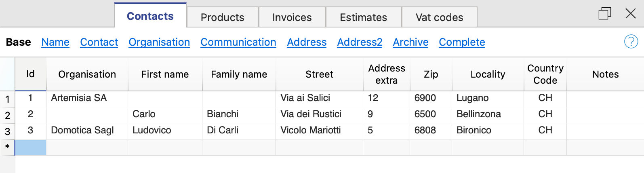644x173 pixels.
Task: Open the Name view link
Action: point(55,42)
